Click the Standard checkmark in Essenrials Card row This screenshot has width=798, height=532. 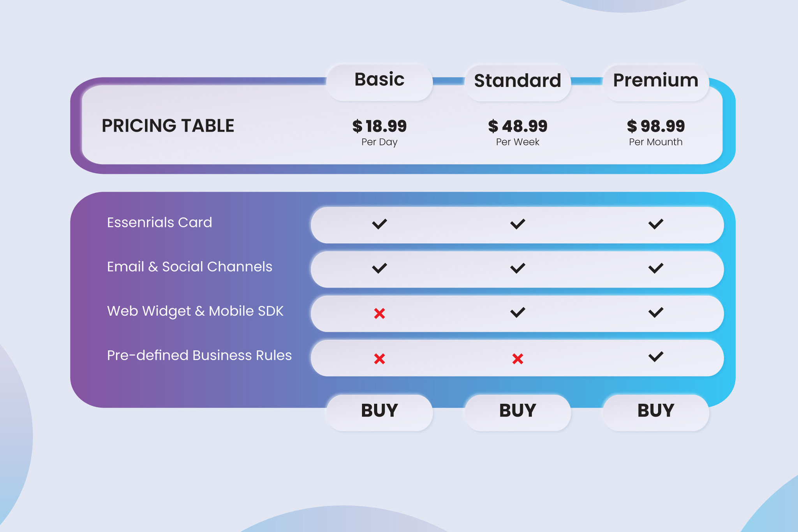coord(518,224)
